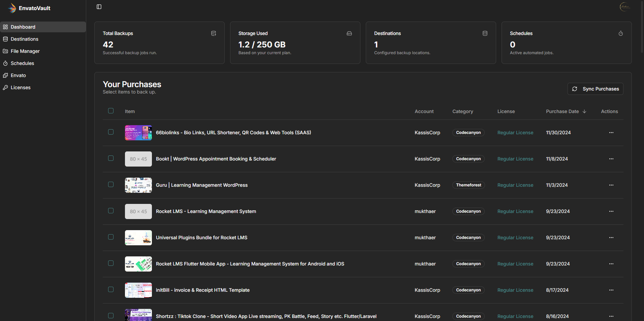Click the date 8/17/2024
Viewport: 644px width, 321px height.
coord(557,290)
